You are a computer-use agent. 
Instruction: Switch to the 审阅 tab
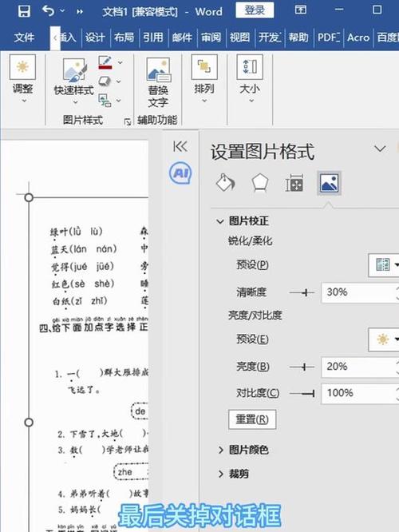[x=211, y=37]
